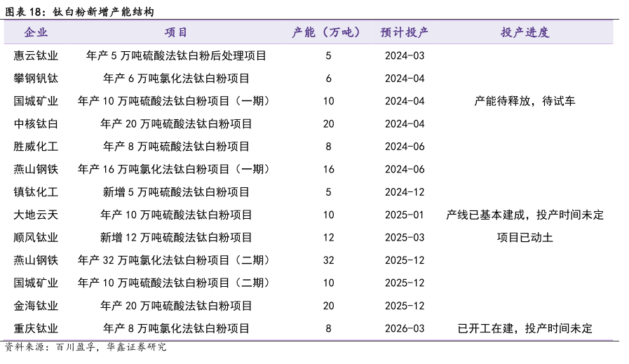Screen dimensions: 629x364
Task: Click the 项目 column header
Action: pyautogui.click(x=176, y=32)
